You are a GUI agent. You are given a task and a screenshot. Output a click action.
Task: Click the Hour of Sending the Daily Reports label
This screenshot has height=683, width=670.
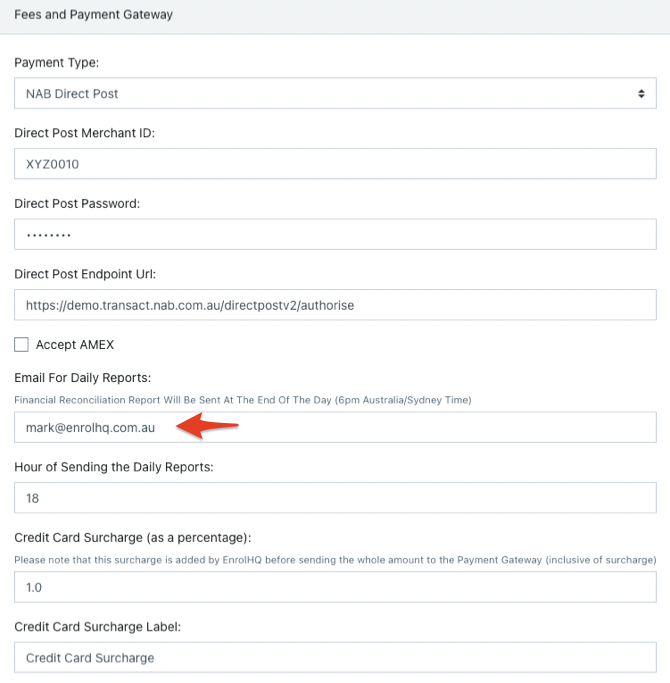pos(114,467)
